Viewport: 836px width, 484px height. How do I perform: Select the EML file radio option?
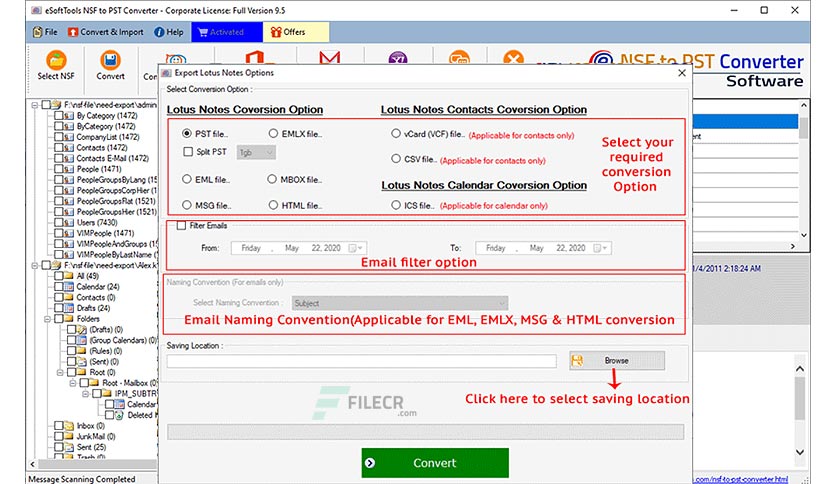pyautogui.click(x=187, y=179)
